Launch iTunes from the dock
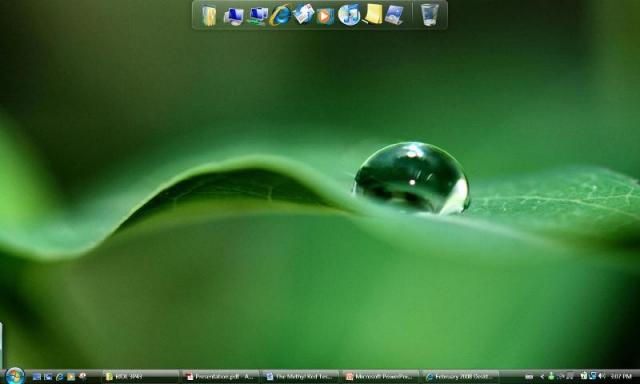This screenshot has width=640, height=384. pos(349,15)
